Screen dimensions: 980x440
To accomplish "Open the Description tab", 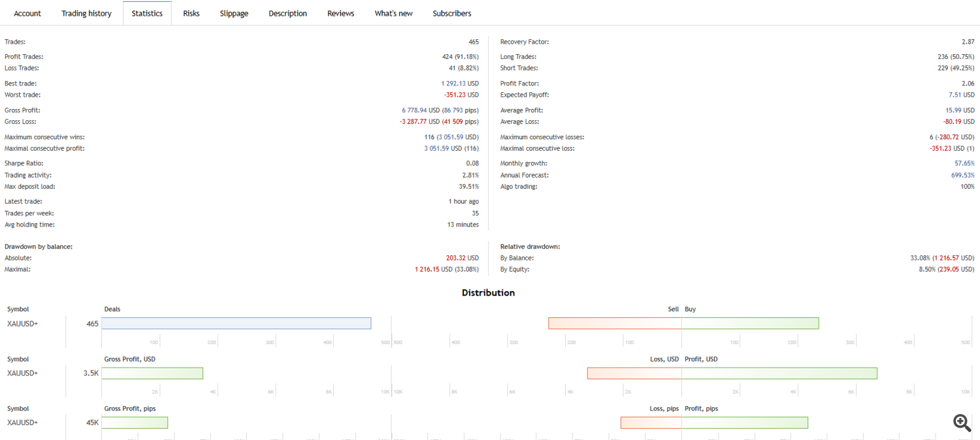I will [x=287, y=13].
